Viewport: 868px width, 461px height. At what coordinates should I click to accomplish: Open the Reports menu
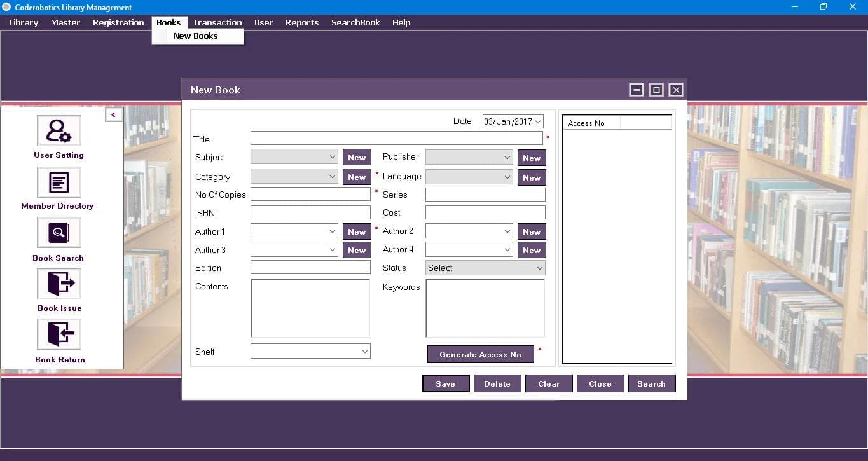(301, 22)
